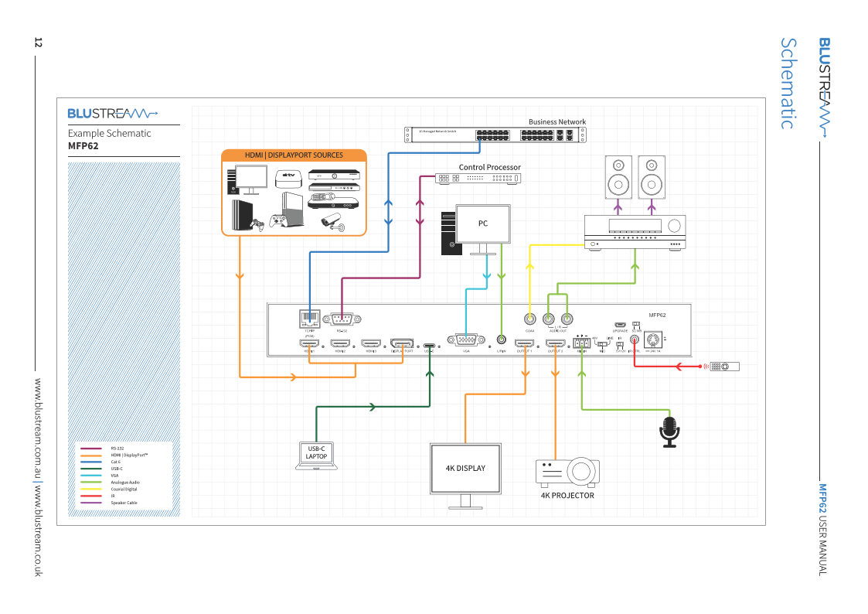868x614 pixels.
Task: Click the security camera icon
Action: pyautogui.click(x=333, y=221)
